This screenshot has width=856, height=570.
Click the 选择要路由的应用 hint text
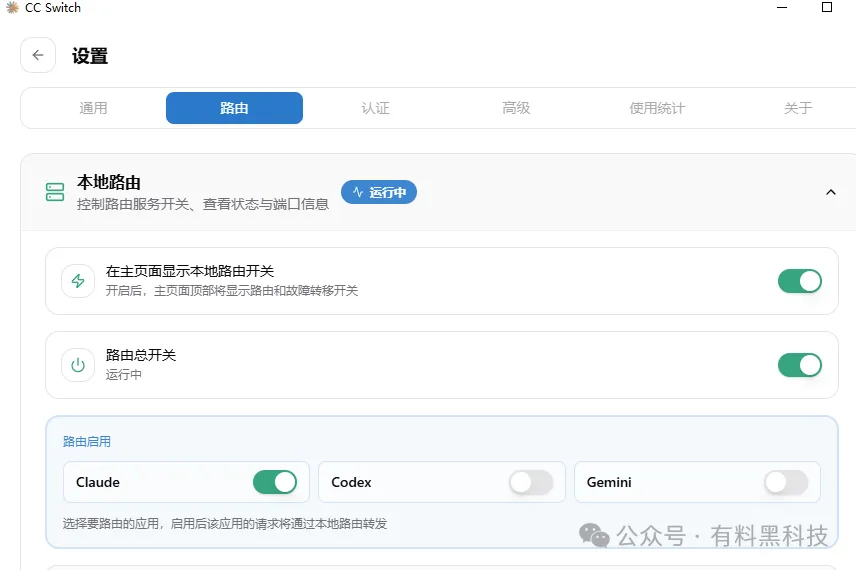pyautogui.click(x=225, y=524)
